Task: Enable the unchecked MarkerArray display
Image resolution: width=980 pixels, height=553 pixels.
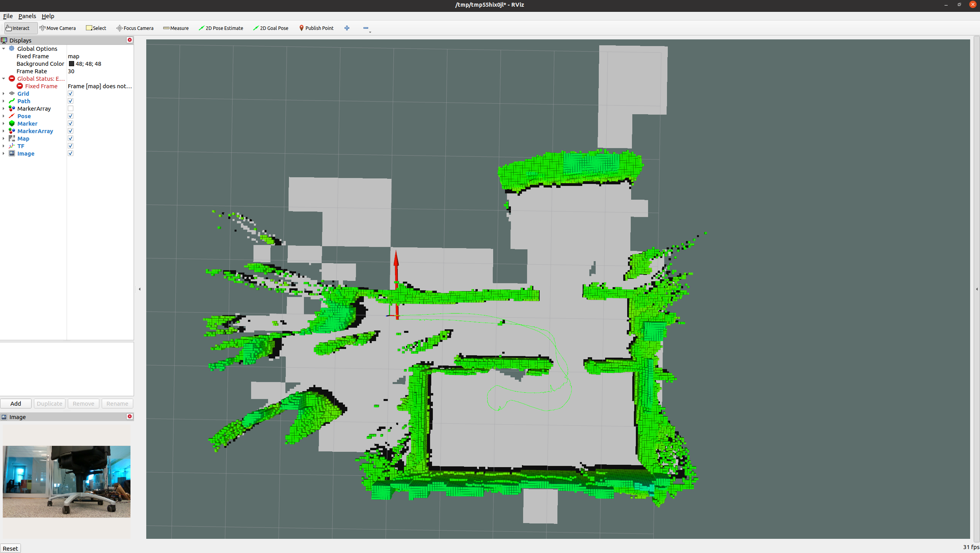Action: tap(70, 108)
